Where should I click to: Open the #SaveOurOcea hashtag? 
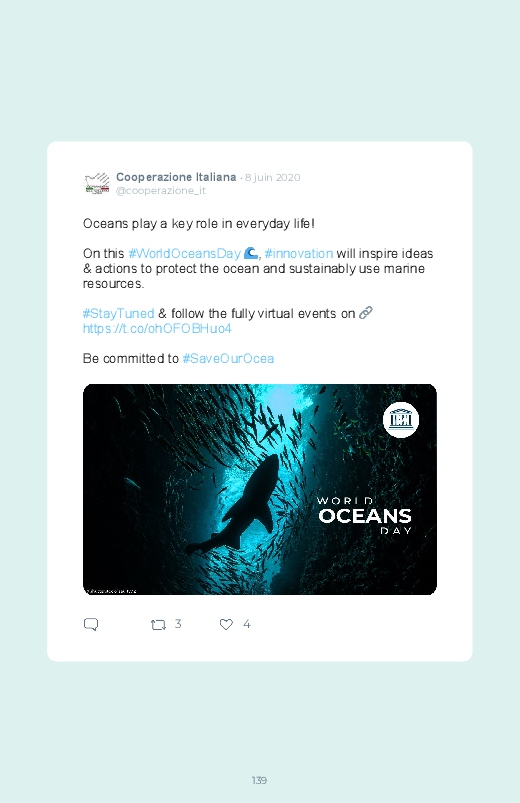point(228,358)
